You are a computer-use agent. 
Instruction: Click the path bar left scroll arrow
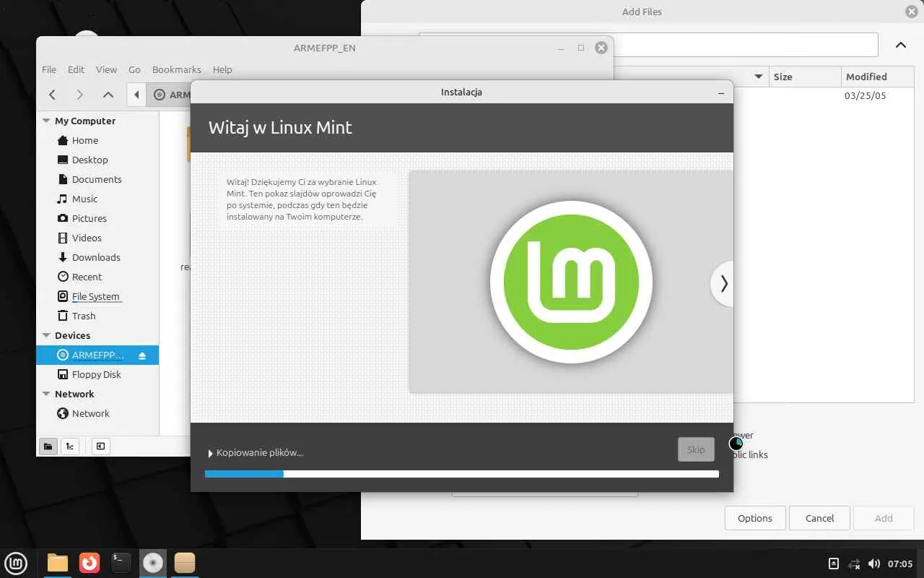(x=136, y=95)
